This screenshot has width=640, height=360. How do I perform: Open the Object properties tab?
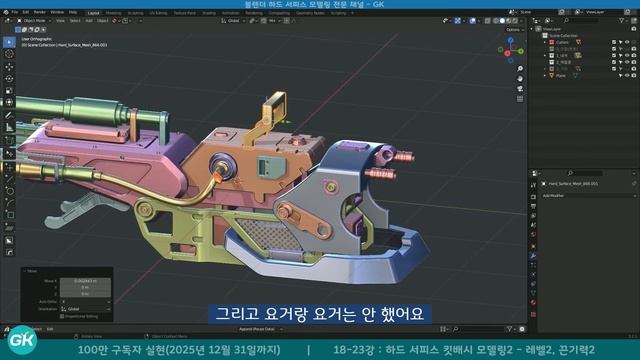(x=533, y=246)
